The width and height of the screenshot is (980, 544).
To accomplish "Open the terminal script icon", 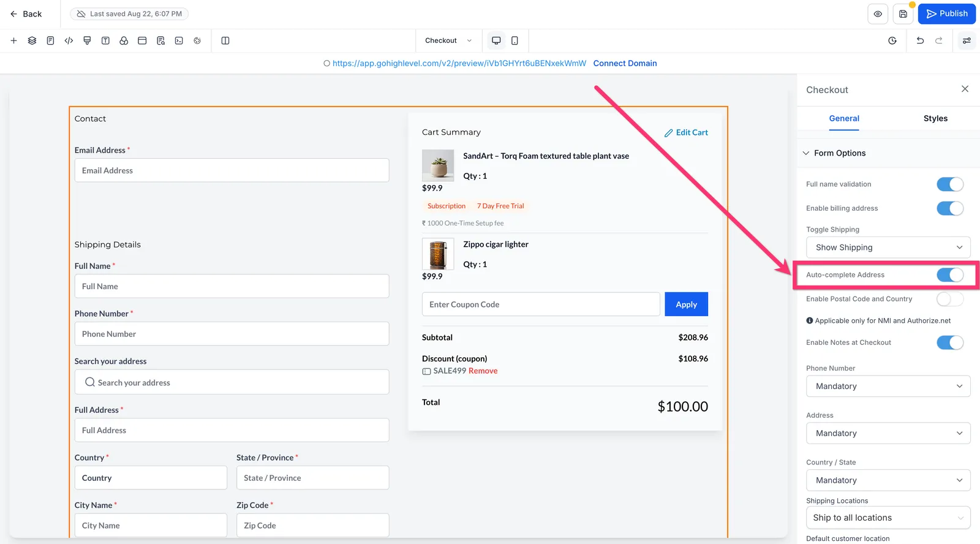I will tap(179, 40).
